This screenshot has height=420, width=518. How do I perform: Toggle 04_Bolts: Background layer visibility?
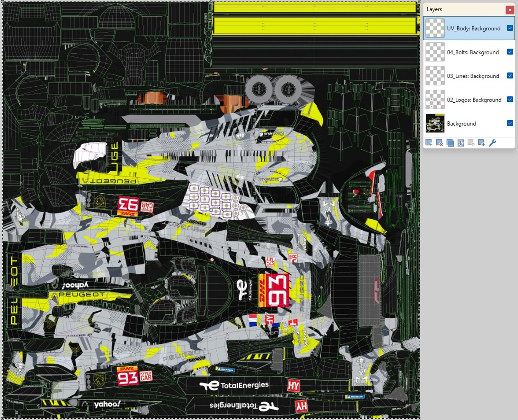(510, 52)
